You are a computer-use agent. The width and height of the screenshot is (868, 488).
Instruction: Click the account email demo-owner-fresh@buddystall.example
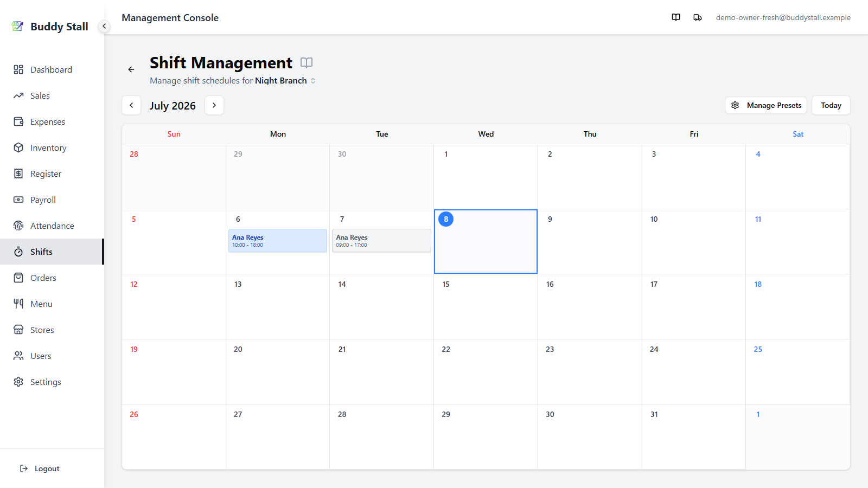click(x=783, y=17)
